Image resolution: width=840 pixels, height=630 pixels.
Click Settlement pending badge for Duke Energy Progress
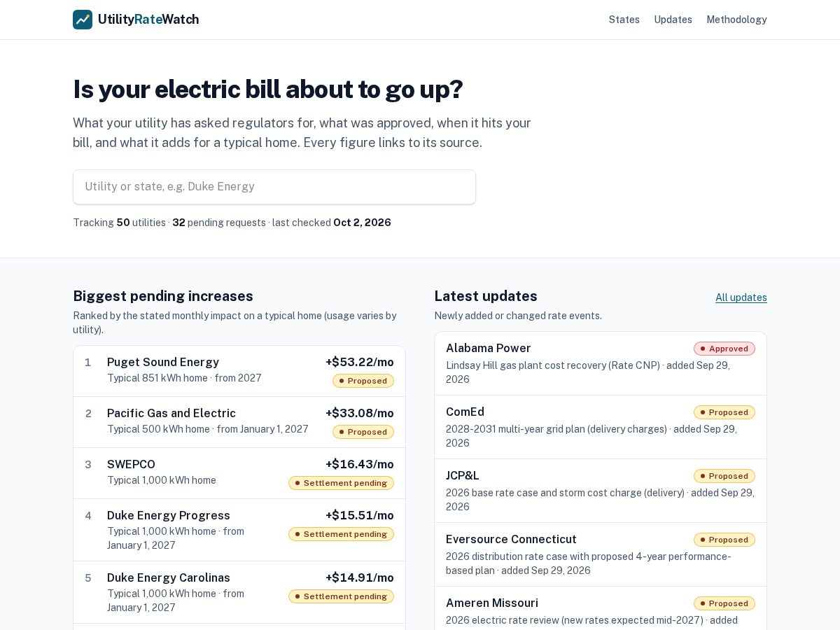click(341, 534)
